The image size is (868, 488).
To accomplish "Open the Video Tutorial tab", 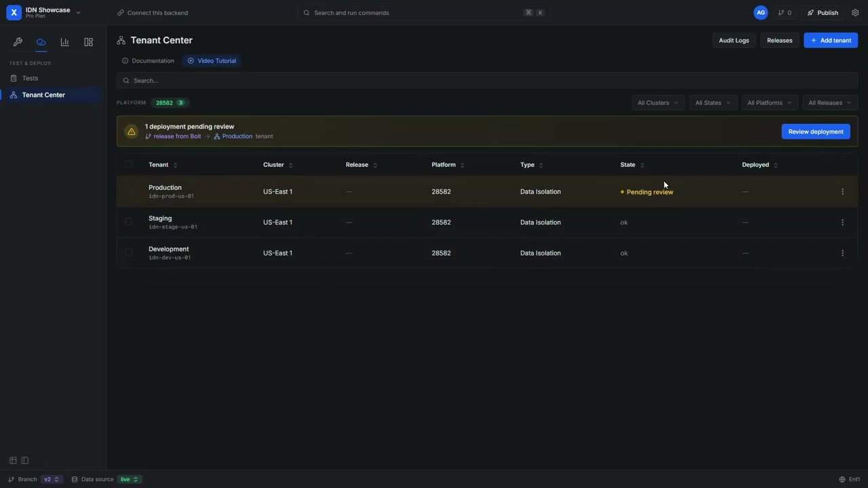I will (212, 61).
